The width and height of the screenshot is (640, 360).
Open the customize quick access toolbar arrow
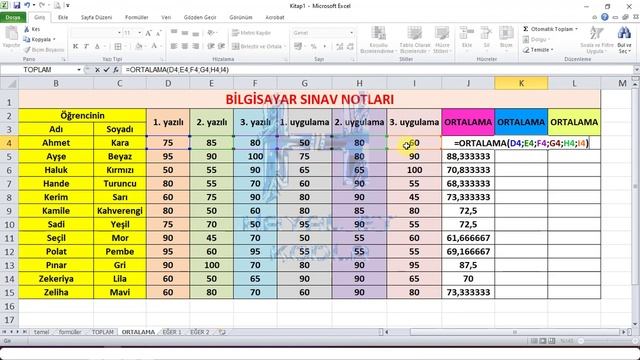pos(68,6)
